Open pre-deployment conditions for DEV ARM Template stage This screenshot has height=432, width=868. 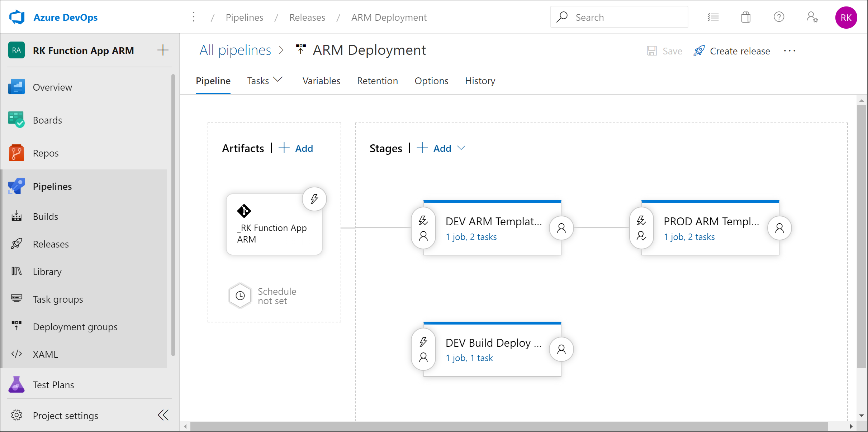pos(423,228)
